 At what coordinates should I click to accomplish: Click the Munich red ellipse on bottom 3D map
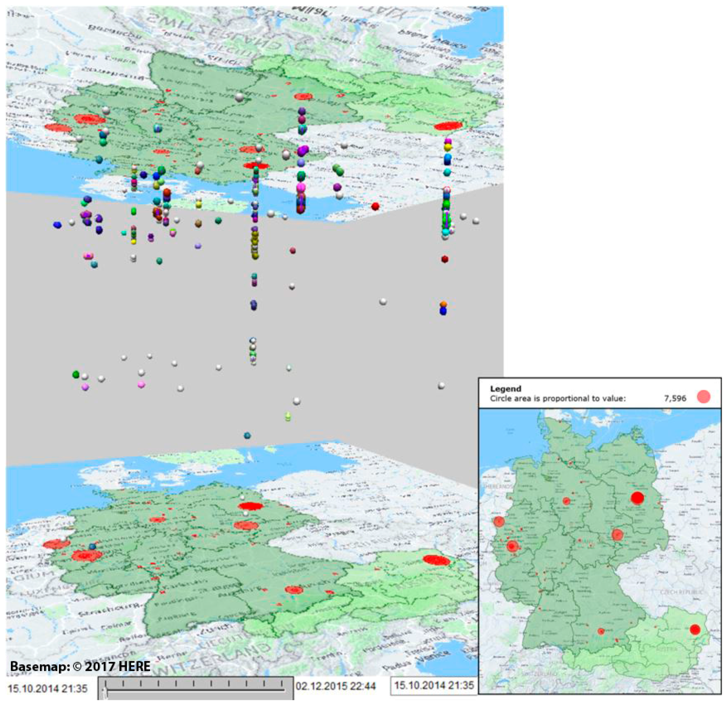coord(294,589)
